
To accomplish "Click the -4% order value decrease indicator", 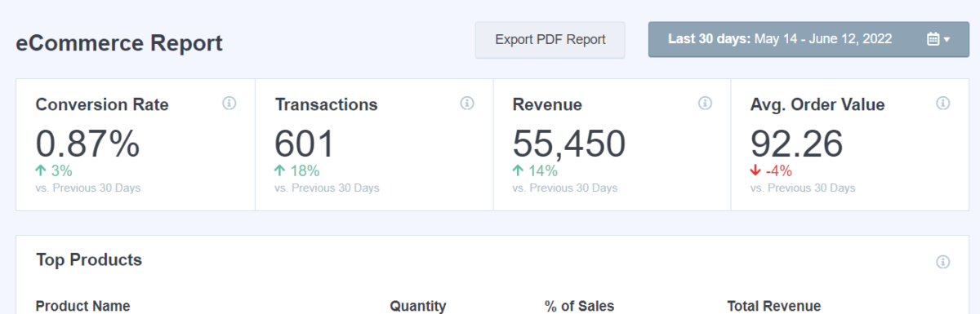I will tap(771, 171).
